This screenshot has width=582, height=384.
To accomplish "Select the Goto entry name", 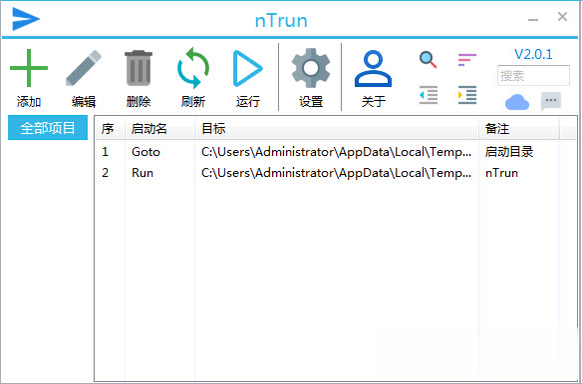I will (146, 152).
